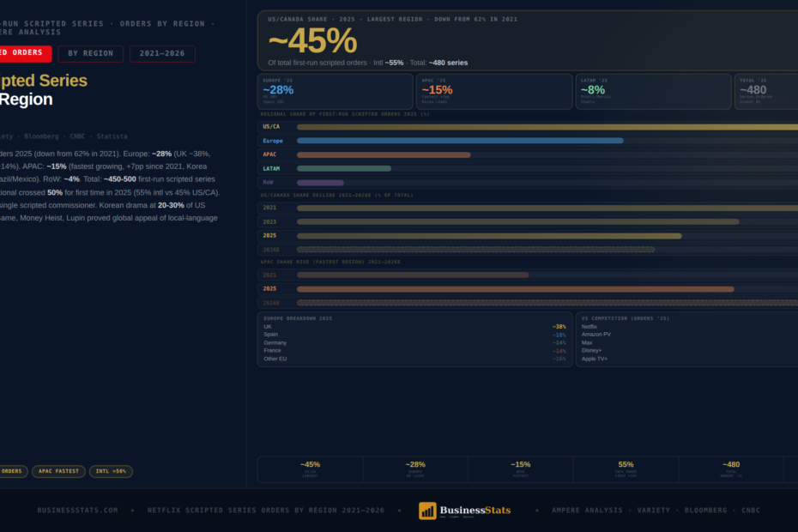Click the LATAM green regional share bar
The image size is (798, 532).
(344, 168)
